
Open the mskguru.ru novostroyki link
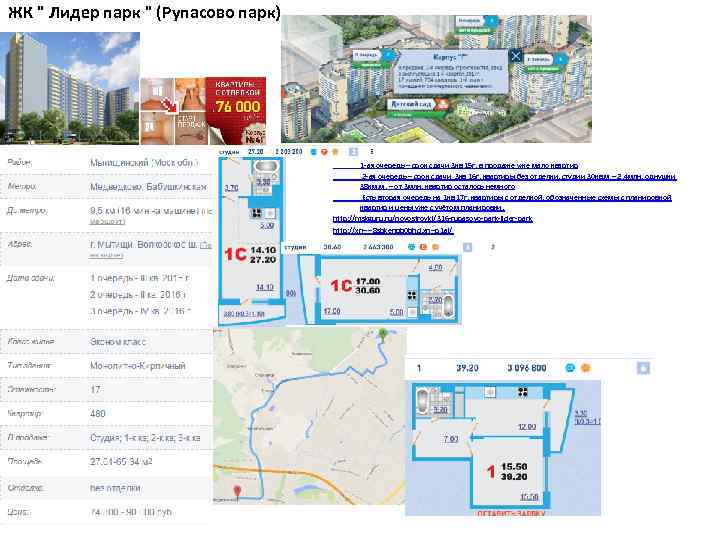pyautogui.click(x=433, y=219)
